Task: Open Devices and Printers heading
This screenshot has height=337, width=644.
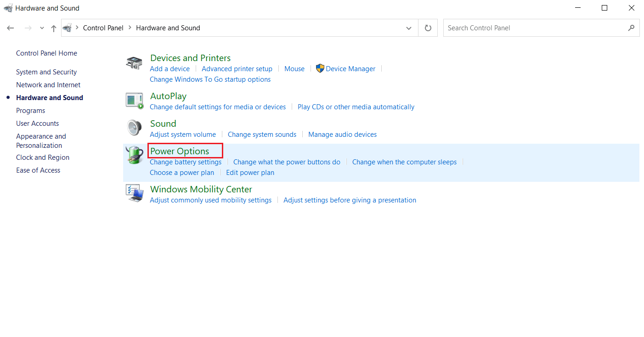Action: (190, 58)
